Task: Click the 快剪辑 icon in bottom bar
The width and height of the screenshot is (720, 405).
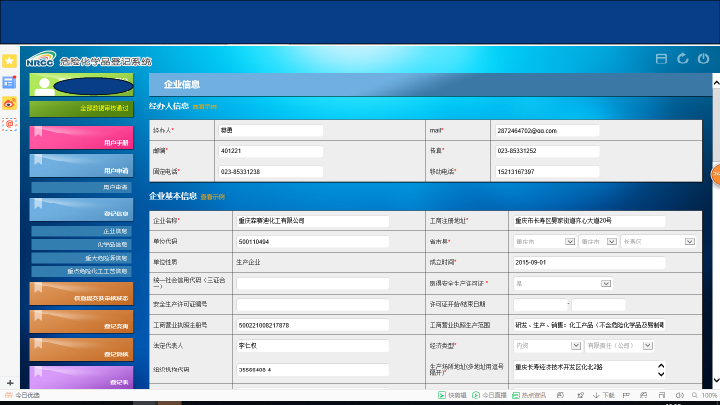Action: (x=453, y=396)
